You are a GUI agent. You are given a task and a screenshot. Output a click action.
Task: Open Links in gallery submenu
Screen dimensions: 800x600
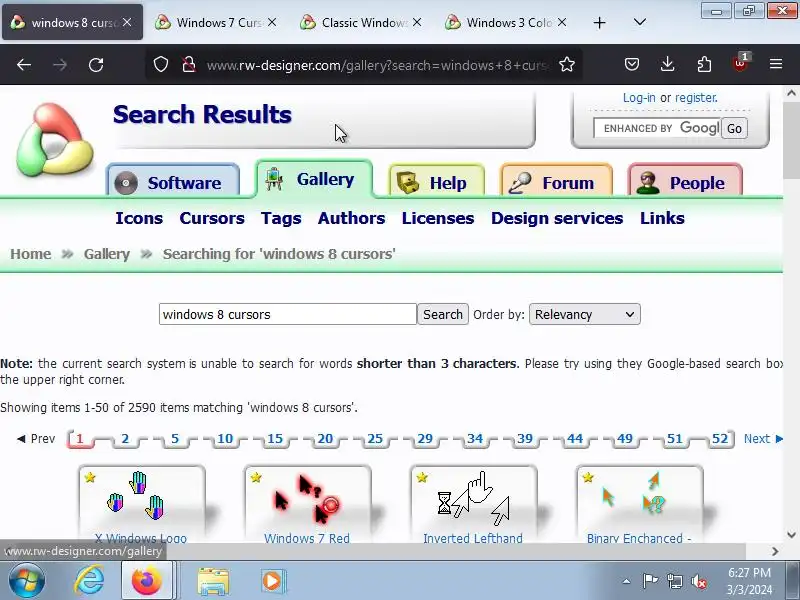point(662,218)
